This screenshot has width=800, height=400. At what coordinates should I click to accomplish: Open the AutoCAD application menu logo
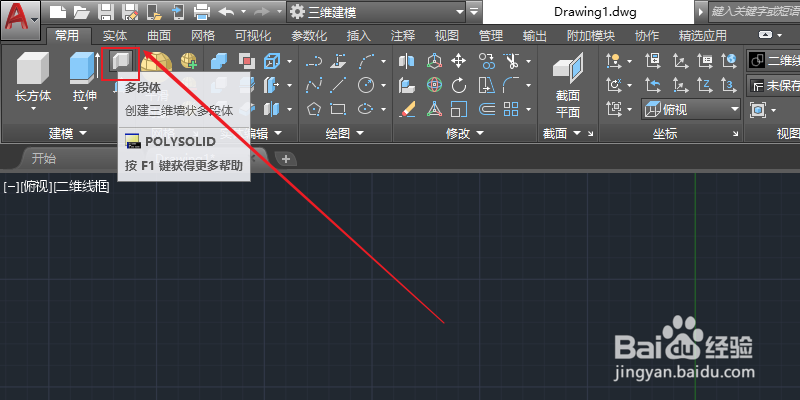(20, 20)
